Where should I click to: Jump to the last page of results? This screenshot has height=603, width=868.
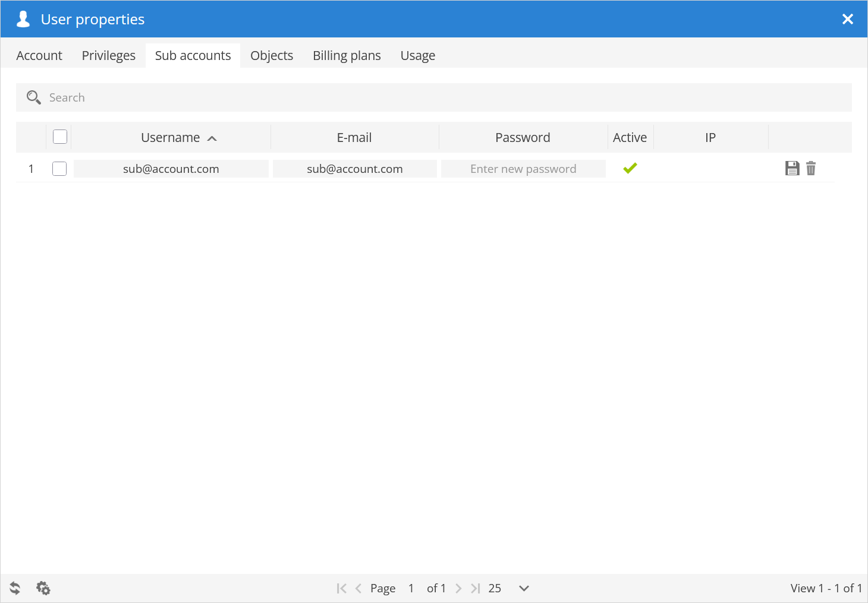[475, 588]
